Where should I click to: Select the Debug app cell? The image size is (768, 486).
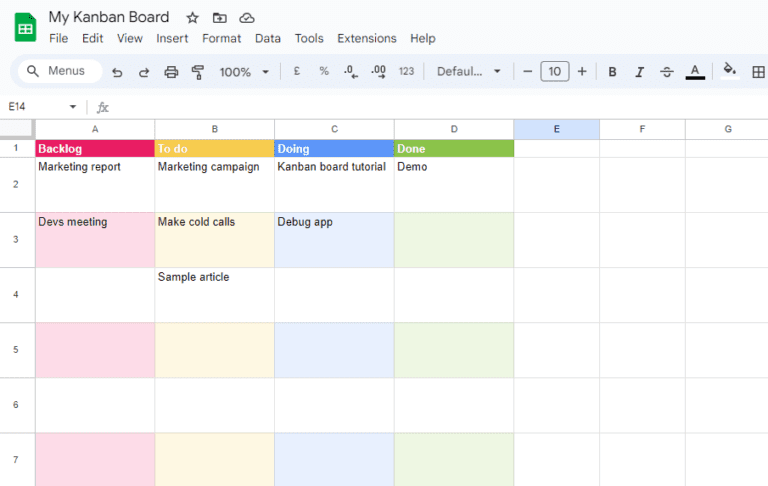click(x=334, y=240)
